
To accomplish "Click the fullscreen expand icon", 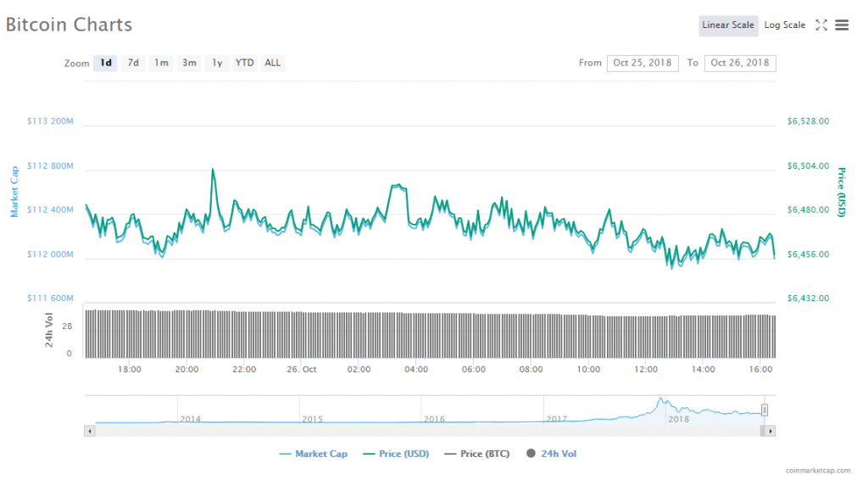I will click(x=821, y=25).
